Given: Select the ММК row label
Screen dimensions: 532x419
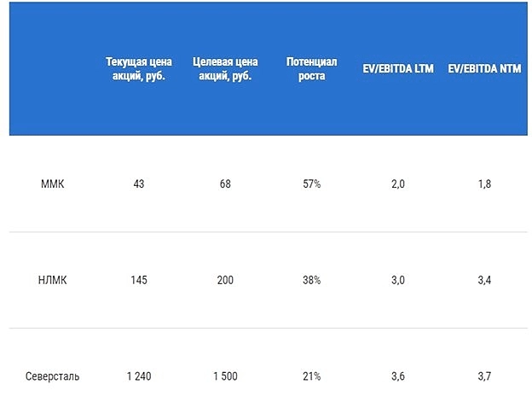Looking at the screenshot, I should tap(52, 184).
